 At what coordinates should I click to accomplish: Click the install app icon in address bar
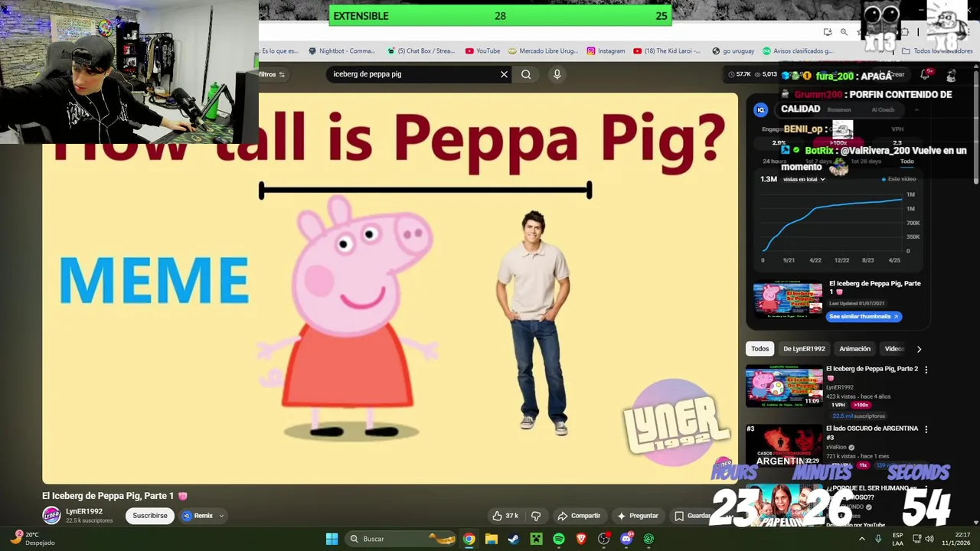point(828,32)
